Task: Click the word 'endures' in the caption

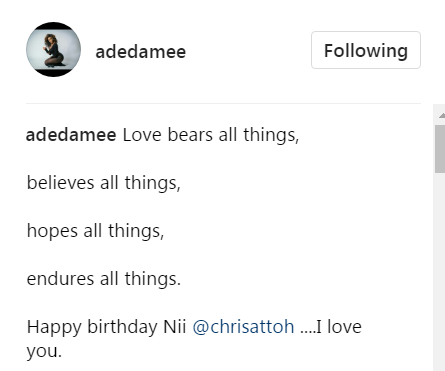Action: pos(60,279)
